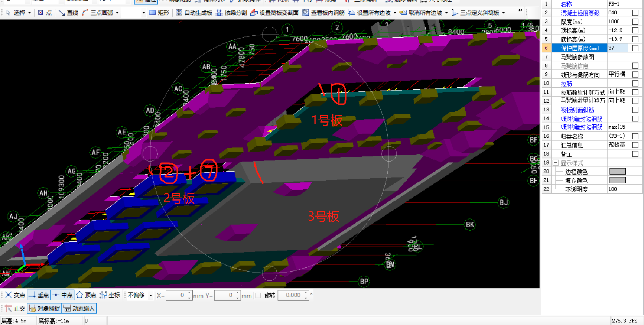
Task: Toggle 动态输入 dynamic input
Action: coord(79,308)
